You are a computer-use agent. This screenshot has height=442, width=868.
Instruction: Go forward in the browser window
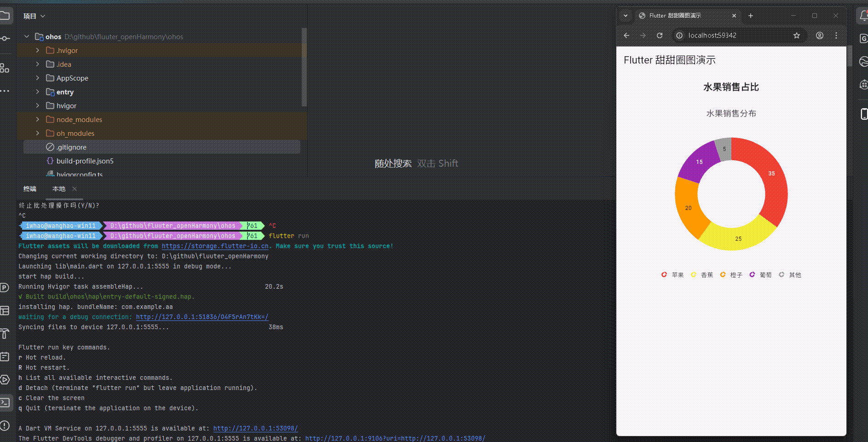click(643, 35)
